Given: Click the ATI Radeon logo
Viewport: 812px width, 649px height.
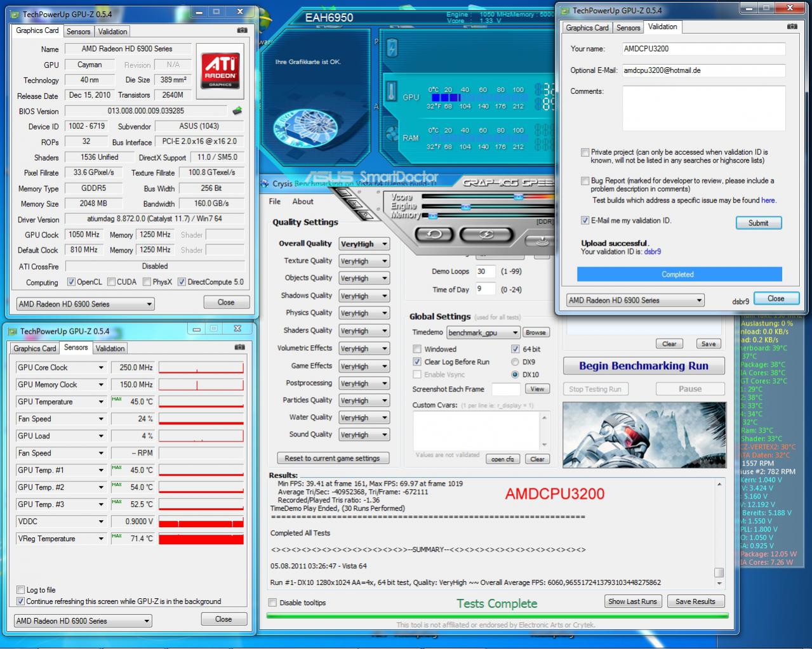Looking at the screenshot, I should coord(220,70).
